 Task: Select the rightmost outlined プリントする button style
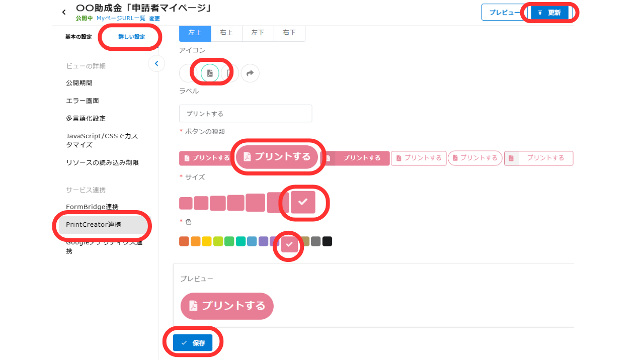538,158
